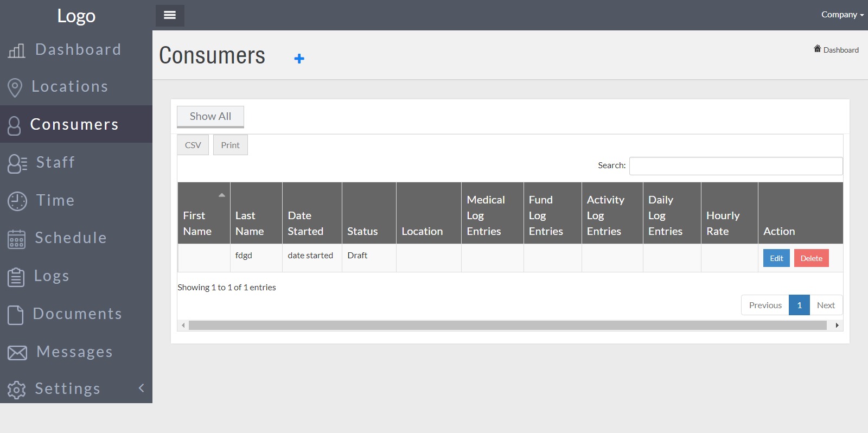Select Staff in the sidebar
868x433 pixels.
pyautogui.click(x=76, y=162)
